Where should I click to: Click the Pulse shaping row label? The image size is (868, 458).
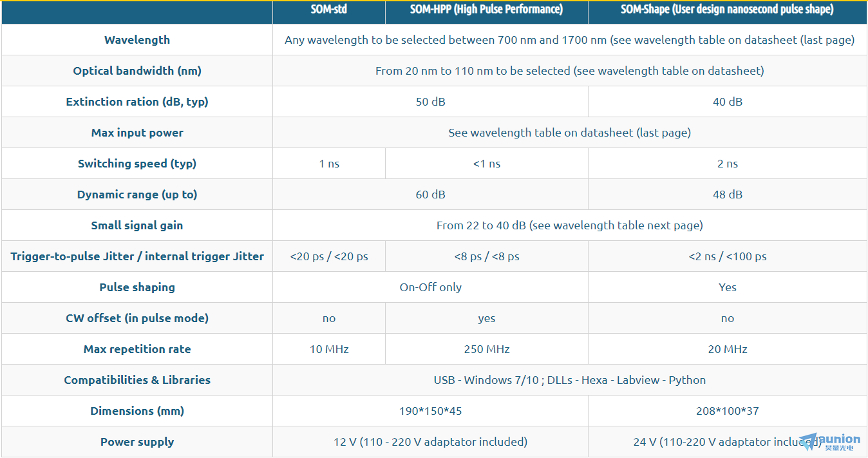pyautogui.click(x=137, y=287)
